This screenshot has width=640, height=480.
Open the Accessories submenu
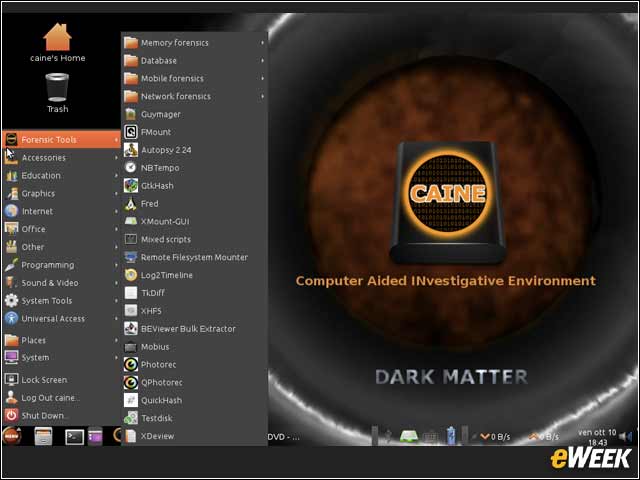62,158
